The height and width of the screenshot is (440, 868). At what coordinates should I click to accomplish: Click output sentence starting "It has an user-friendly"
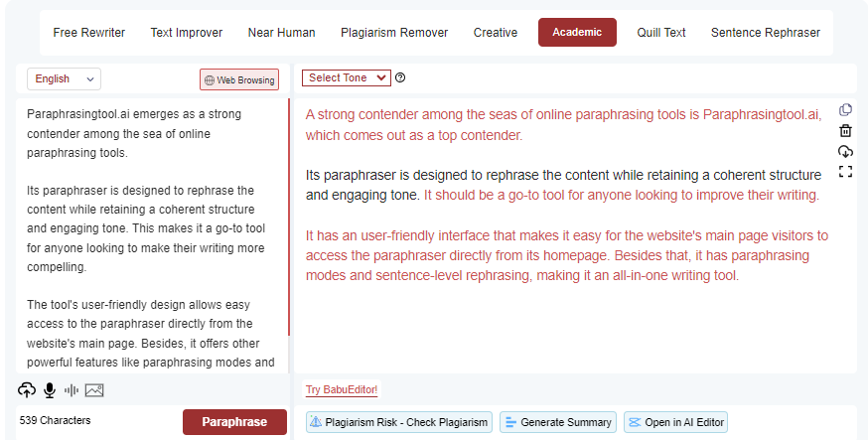(x=567, y=245)
